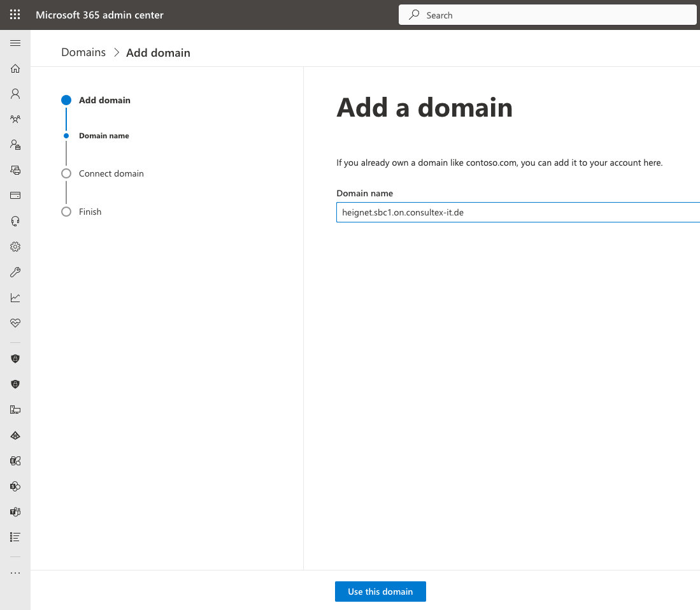Open the Azure Active Directory diamond icon
700x610 pixels.
15,435
